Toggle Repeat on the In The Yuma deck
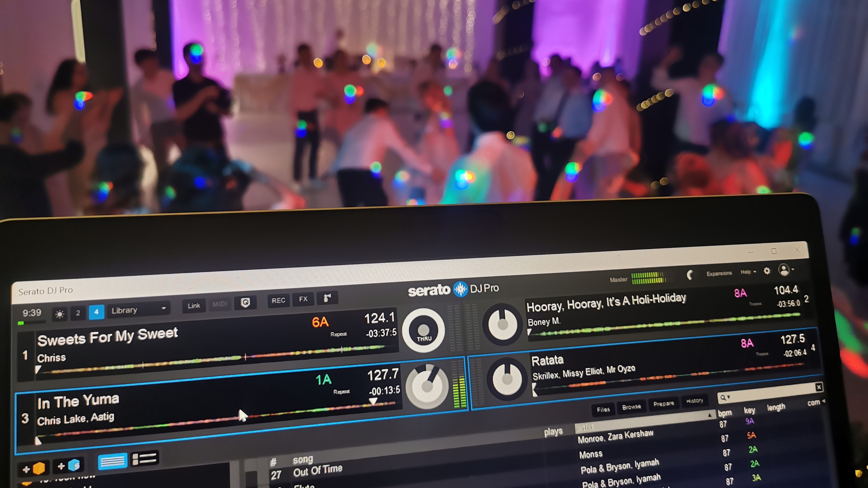 tap(341, 392)
